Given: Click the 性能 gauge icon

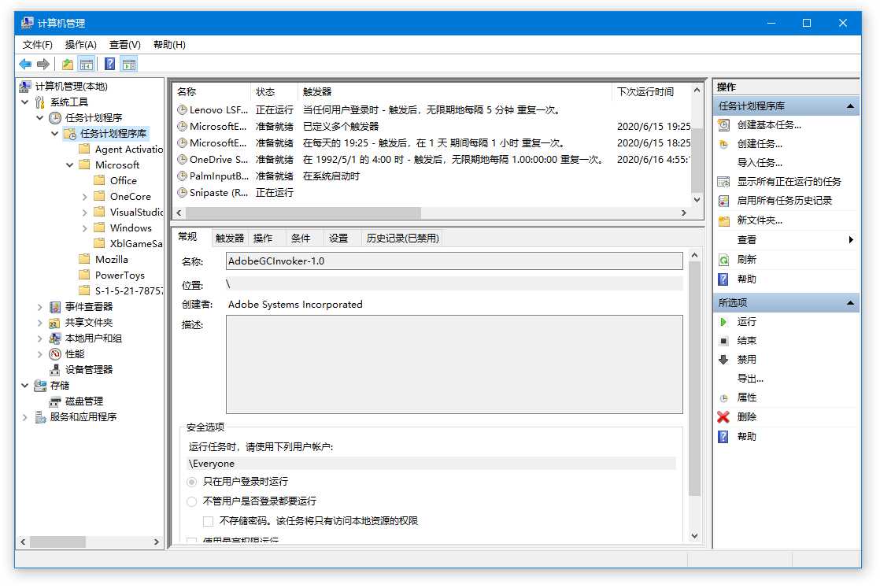Looking at the screenshot, I should click(x=55, y=354).
